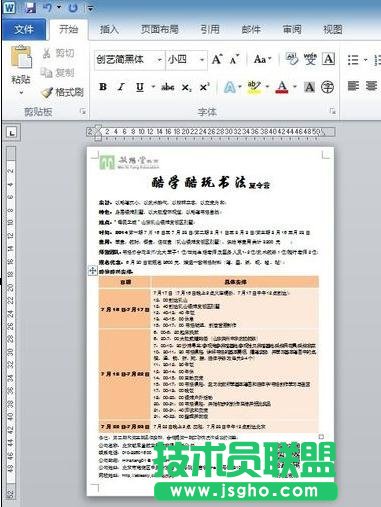Apply the red font color
This screenshot has height=507, width=381.
point(282,87)
